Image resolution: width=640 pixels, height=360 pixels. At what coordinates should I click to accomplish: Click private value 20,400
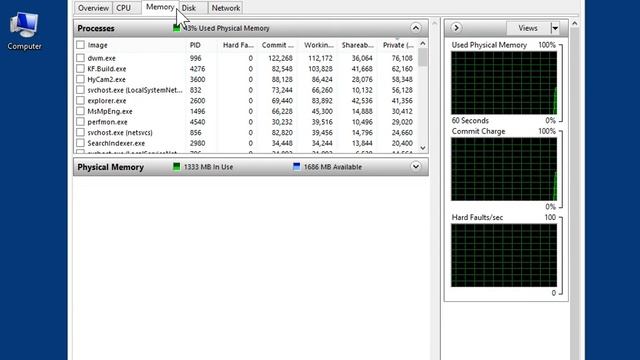tap(402, 143)
